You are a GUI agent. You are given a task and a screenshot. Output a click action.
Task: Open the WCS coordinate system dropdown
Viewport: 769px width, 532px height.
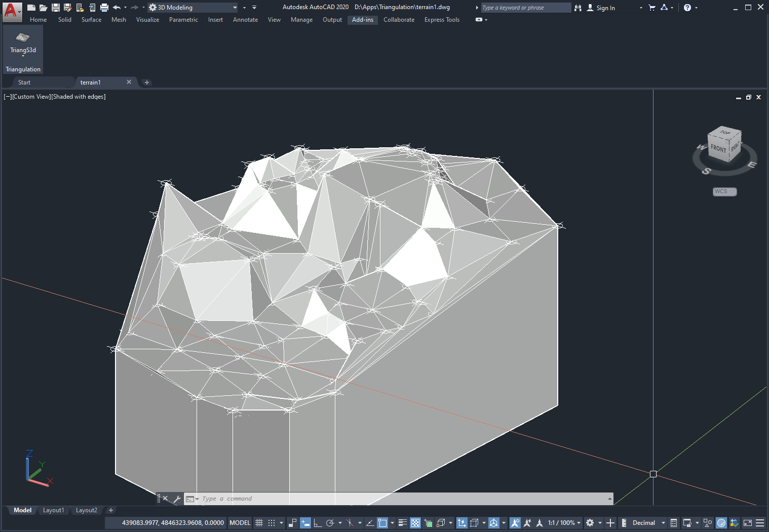[724, 191]
